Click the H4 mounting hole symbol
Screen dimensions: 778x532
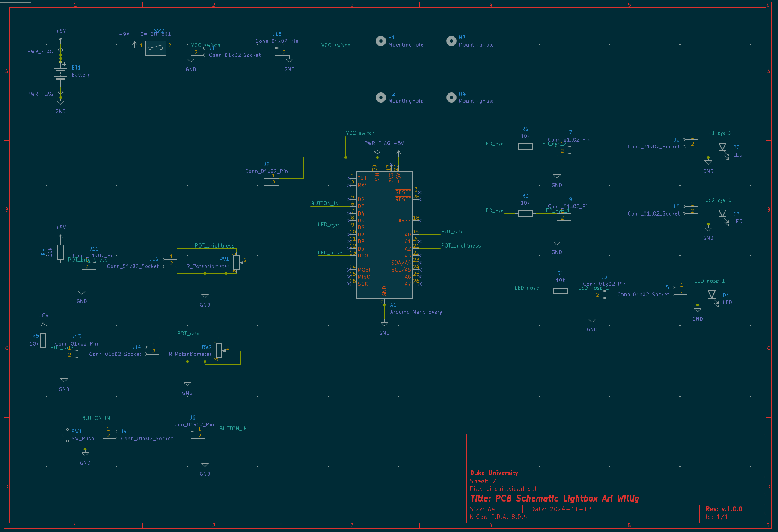[x=451, y=98]
